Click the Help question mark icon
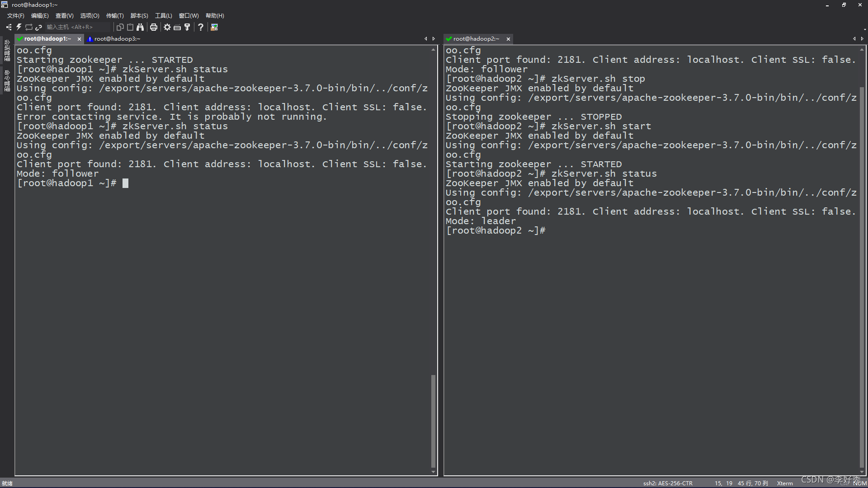This screenshot has width=868, height=488. (x=201, y=27)
